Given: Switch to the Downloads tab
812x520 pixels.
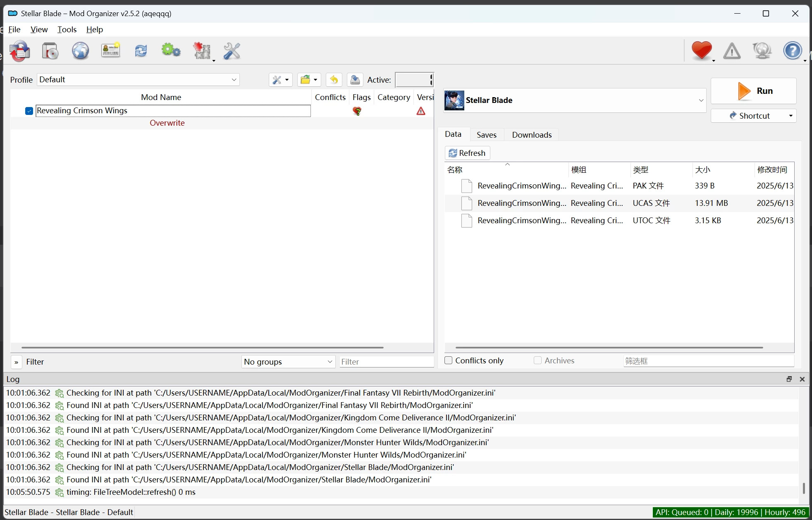Looking at the screenshot, I should (531, 135).
